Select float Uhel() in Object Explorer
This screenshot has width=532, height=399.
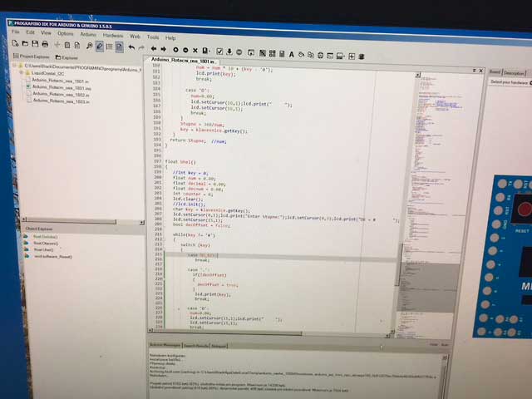point(43,249)
